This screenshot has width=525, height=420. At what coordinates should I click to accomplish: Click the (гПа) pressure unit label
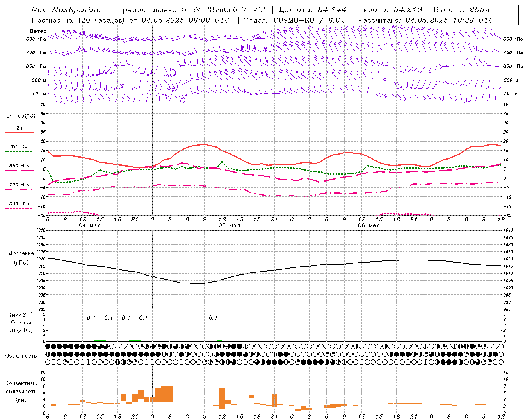(21, 263)
